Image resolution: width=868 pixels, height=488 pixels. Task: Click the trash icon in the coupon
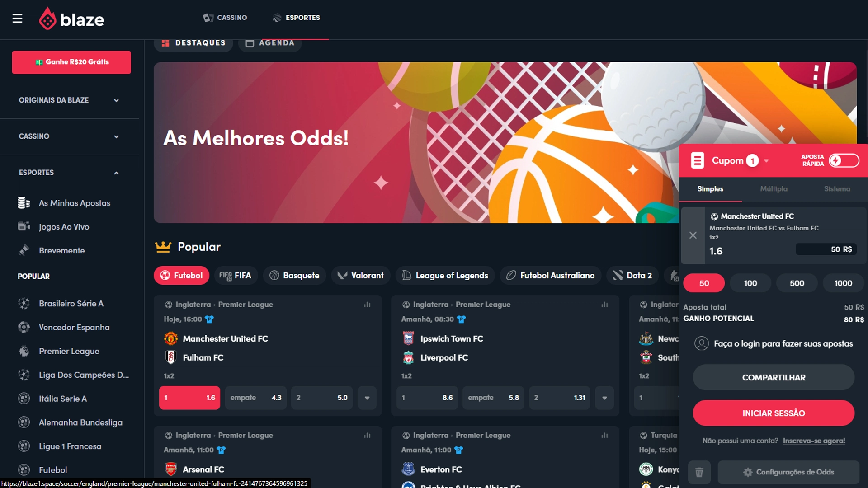click(x=699, y=472)
